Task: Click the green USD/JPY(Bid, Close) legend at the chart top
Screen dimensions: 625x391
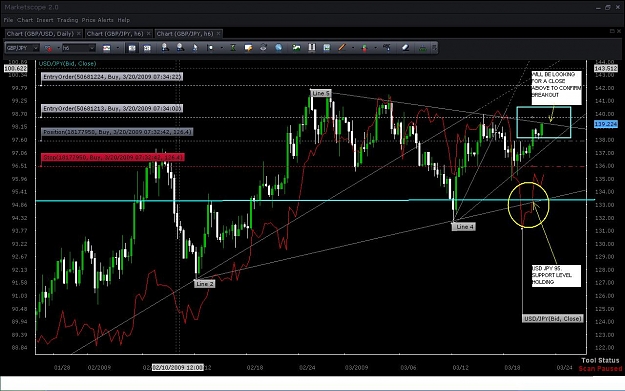Action: point(67,63)
